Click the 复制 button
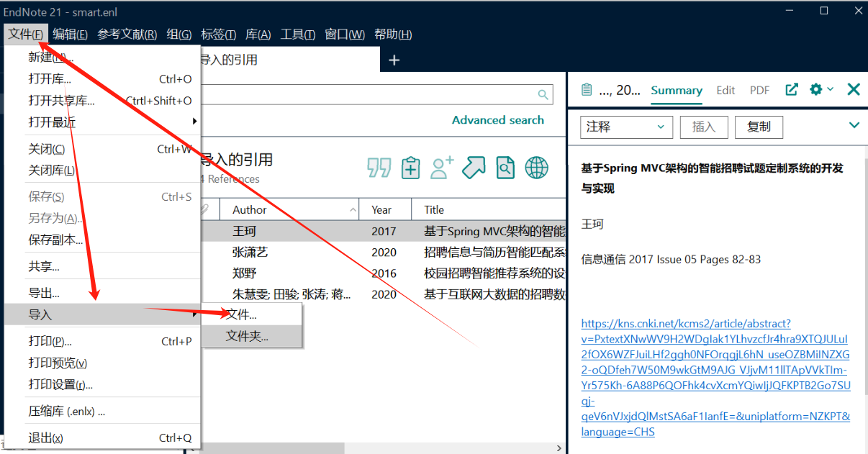 coord(759,127)
